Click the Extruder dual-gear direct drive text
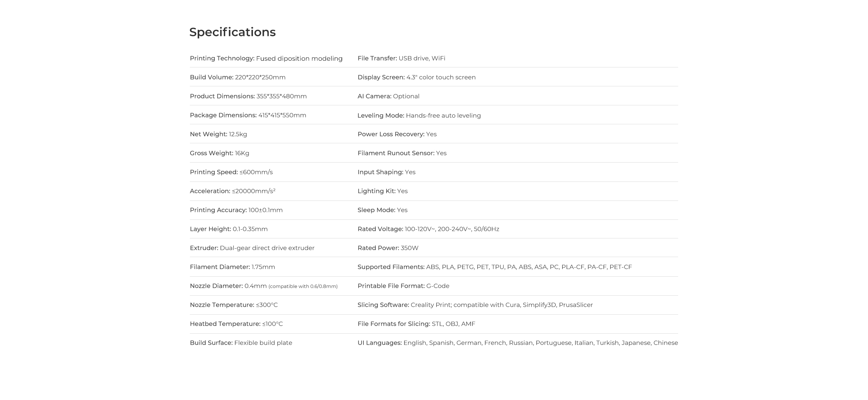This screenshot has height=400, width=868. click(252, 248)
